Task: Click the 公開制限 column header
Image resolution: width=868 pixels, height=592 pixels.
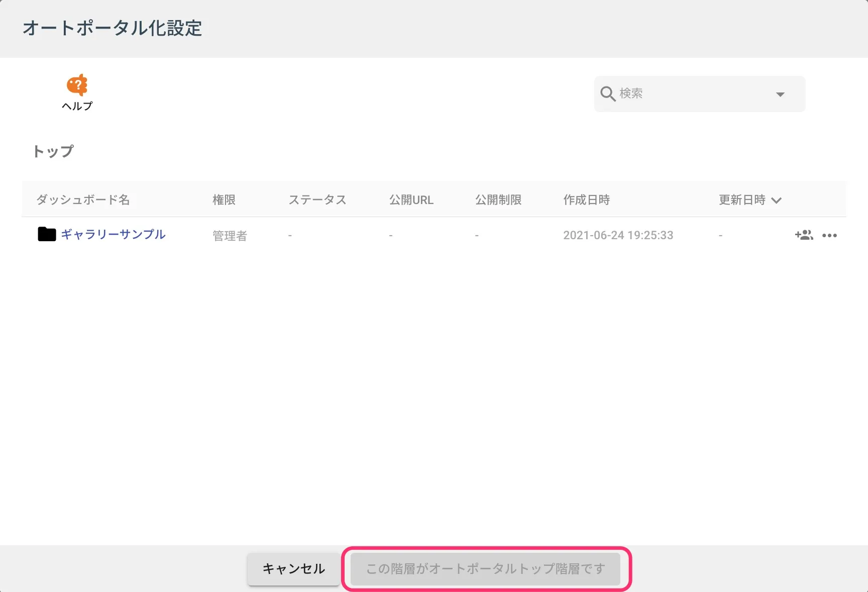Action: pyautogui.click(x=498, y=200)
